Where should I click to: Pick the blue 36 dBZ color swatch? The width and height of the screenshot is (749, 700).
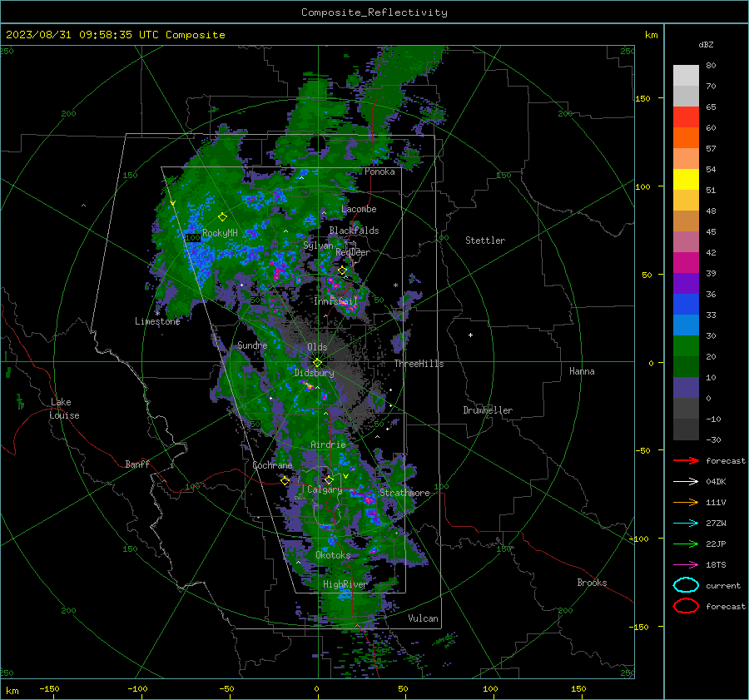click(x=686, y=304)
